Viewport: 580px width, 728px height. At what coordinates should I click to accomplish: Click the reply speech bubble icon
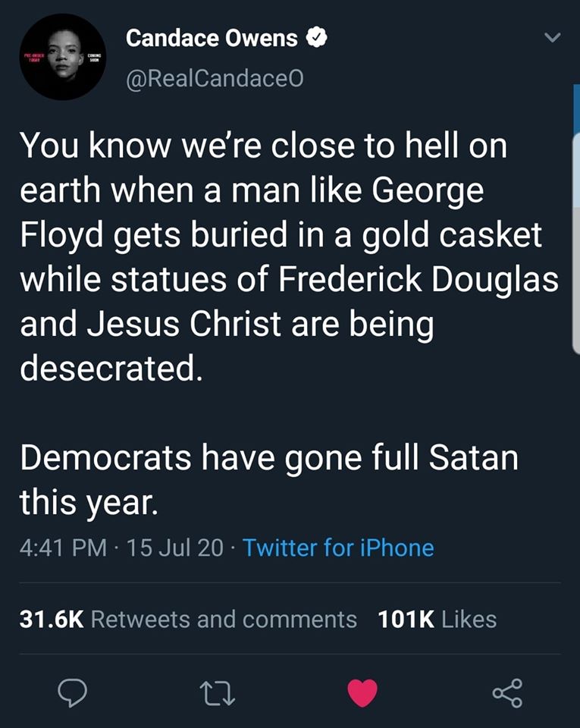[74, 691]
